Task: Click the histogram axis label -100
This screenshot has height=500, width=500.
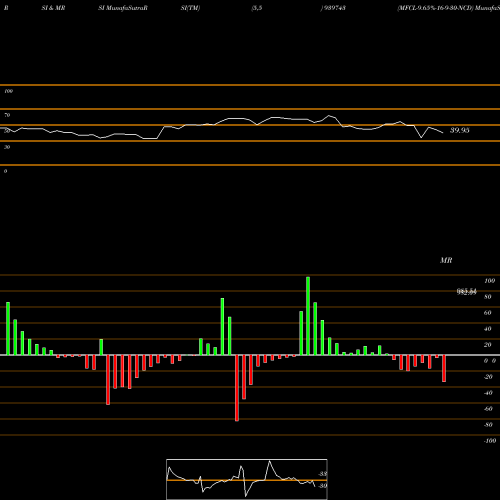Action: pos(490,441)
